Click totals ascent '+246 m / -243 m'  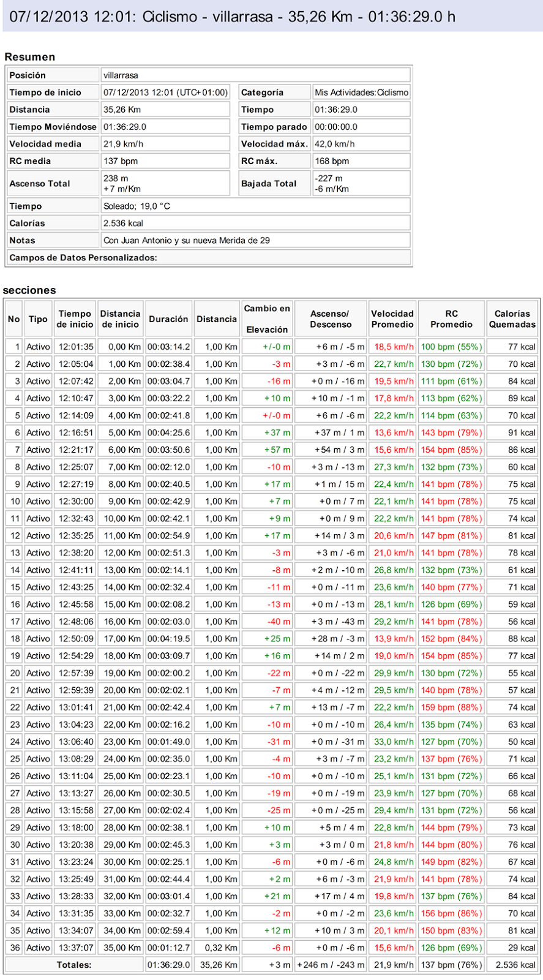331,964
